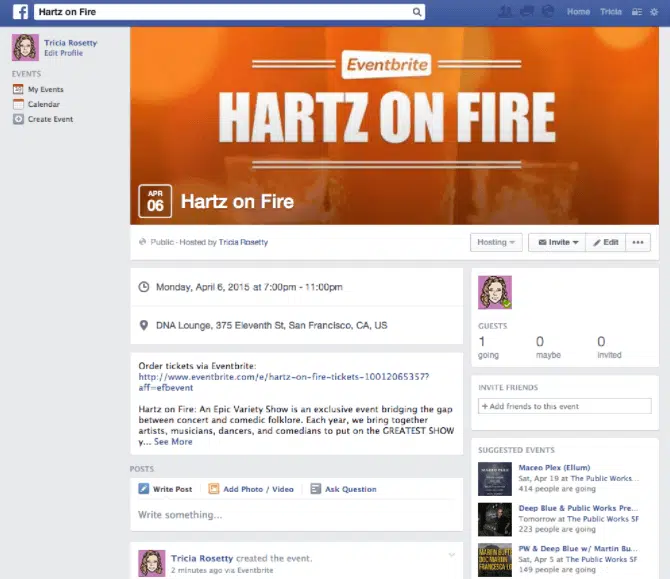Expand description with See More
Viewport: 670px width, 579px height.
click(173, 441)
